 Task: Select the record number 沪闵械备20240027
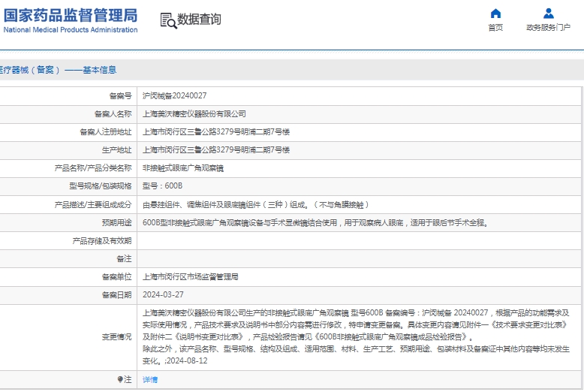[x=174, y=96]
